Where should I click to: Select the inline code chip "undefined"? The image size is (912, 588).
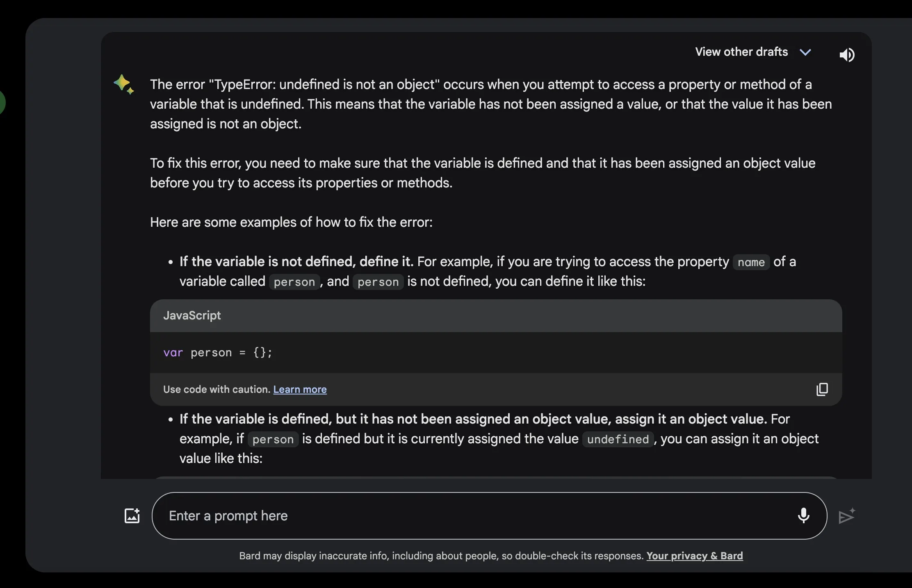pos(618,440)
